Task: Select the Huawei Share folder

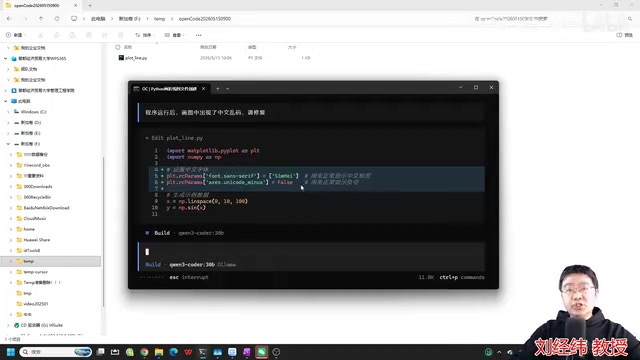Action: 36,240
